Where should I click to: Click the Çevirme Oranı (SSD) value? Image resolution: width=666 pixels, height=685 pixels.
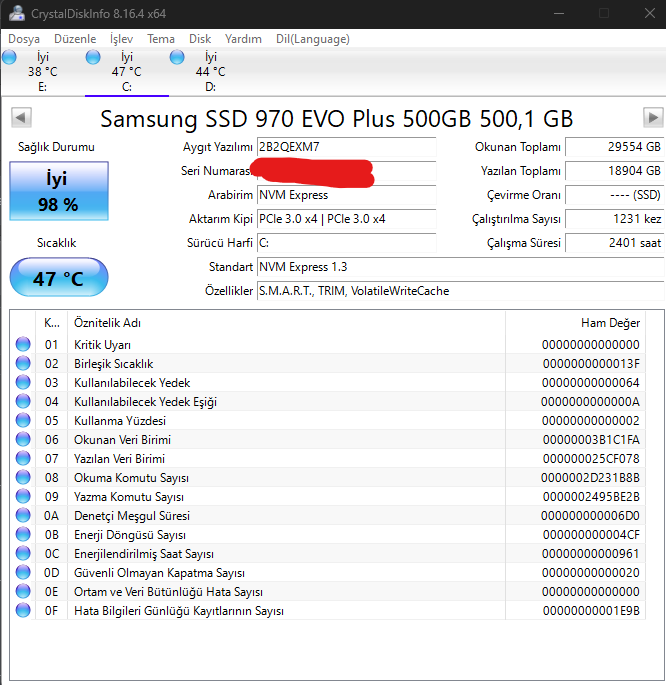coord(614,195)
